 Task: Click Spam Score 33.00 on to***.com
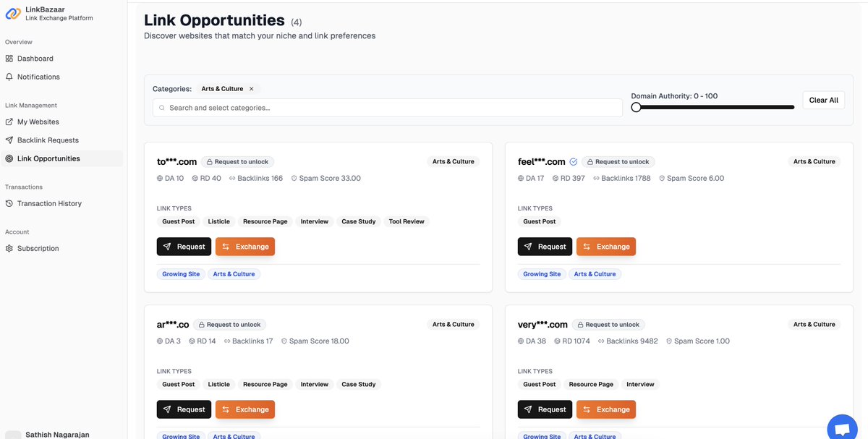tap(325, 179)
